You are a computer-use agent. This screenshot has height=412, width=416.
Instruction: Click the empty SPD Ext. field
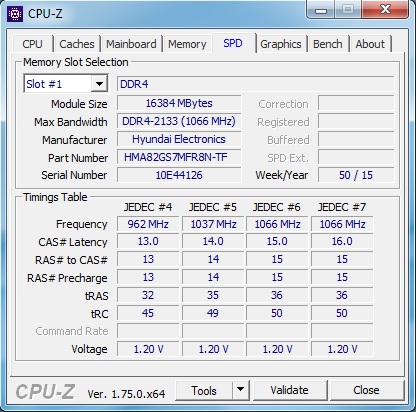click(356, 157)
